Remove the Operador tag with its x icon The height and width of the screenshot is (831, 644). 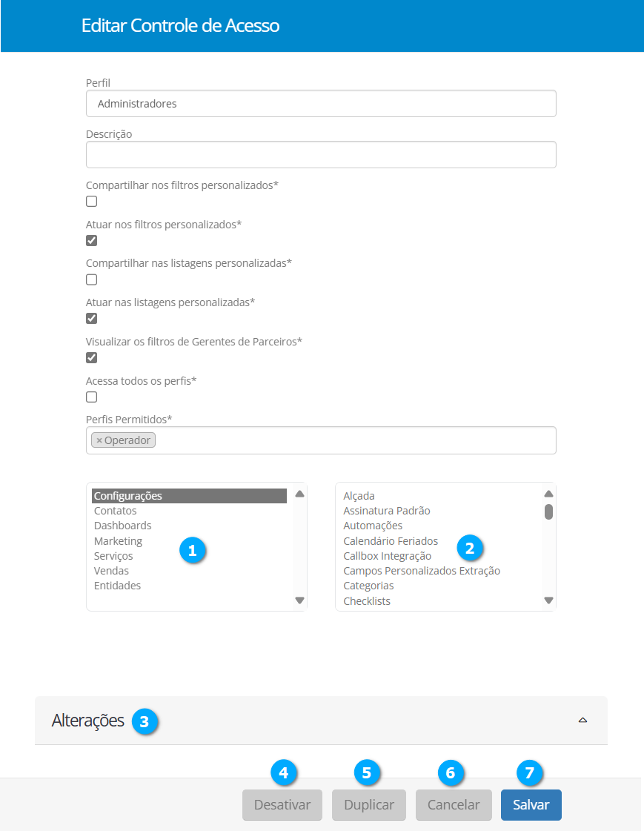point(99,440)
